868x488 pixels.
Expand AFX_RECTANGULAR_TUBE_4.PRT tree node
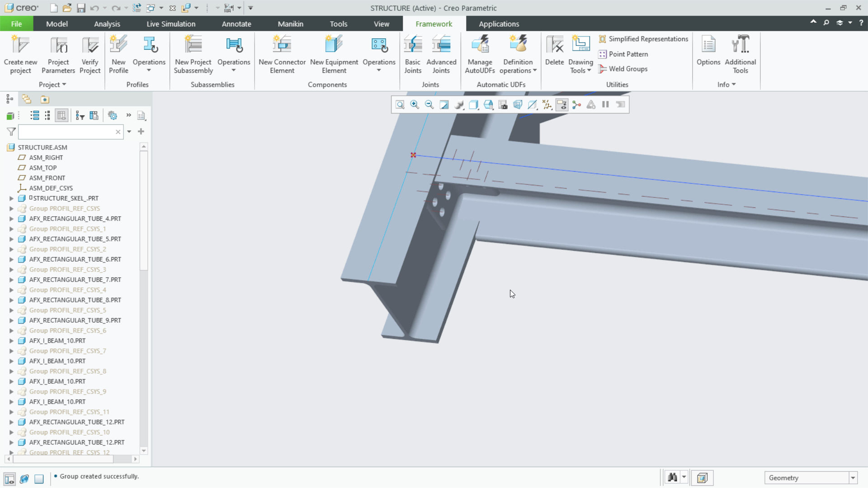point(12,219)
